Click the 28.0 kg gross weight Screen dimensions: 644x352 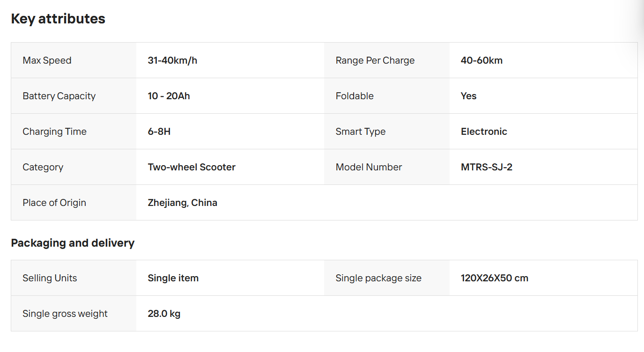coord(164,314)
